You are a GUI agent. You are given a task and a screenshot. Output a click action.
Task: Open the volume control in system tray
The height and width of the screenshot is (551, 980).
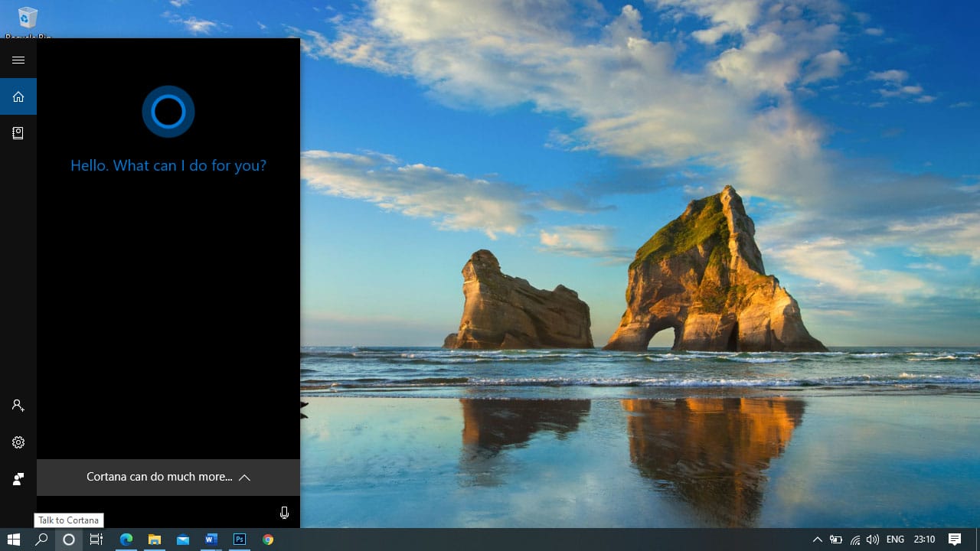872,540
